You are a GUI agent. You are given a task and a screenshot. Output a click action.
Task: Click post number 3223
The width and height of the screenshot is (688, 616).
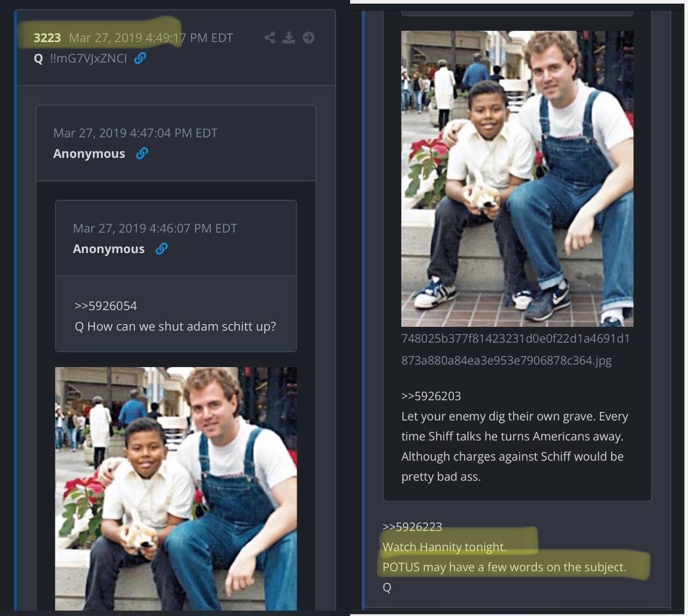coord(47,38)
